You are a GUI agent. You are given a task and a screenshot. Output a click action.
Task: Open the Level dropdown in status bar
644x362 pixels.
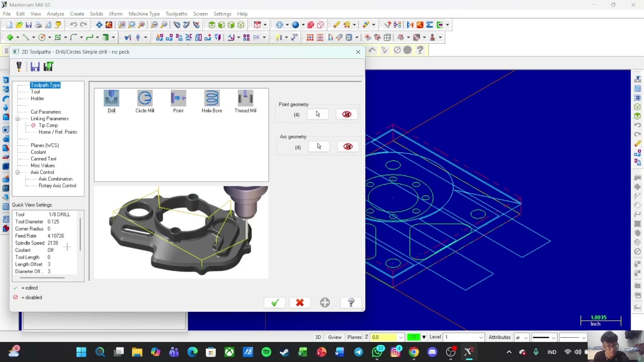click(x=481, y=337)
